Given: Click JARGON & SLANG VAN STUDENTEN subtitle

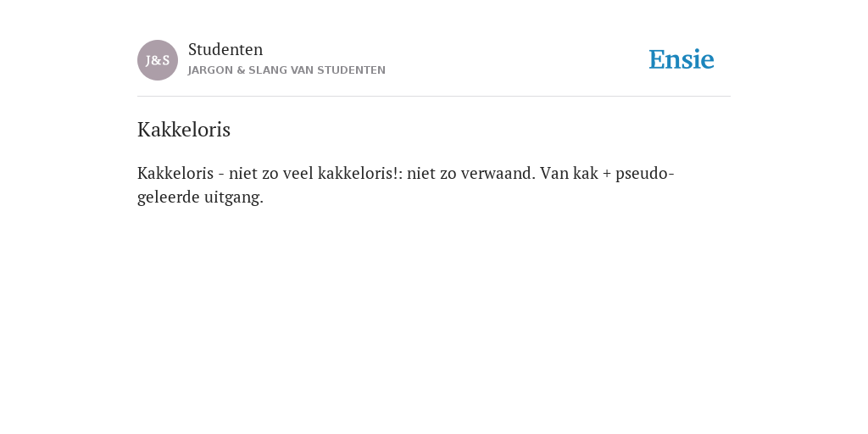Looking at the screenshot, I should tap(287, 70).
